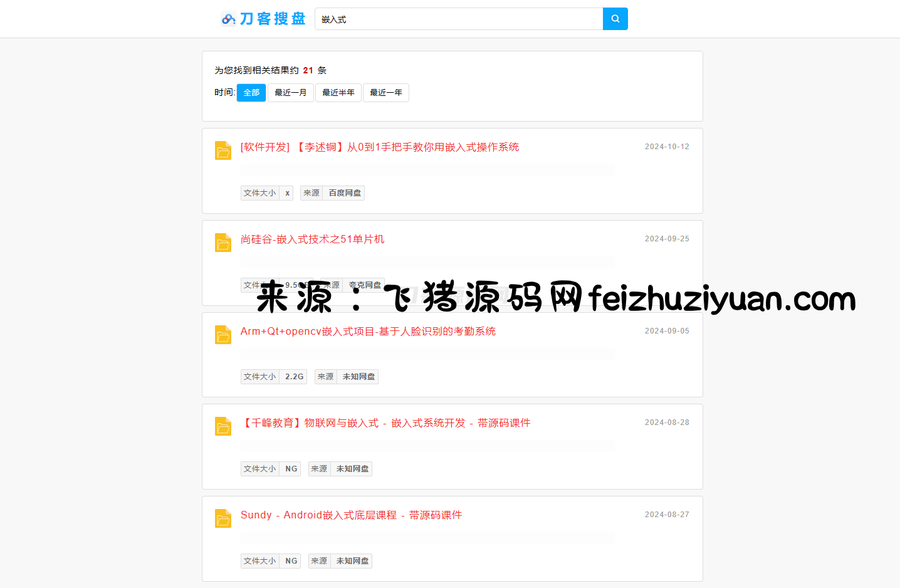The image size is (900, 588).
Task: Click 未知网盘 tag under 千峰教育 result
Action: pos(352,469)
